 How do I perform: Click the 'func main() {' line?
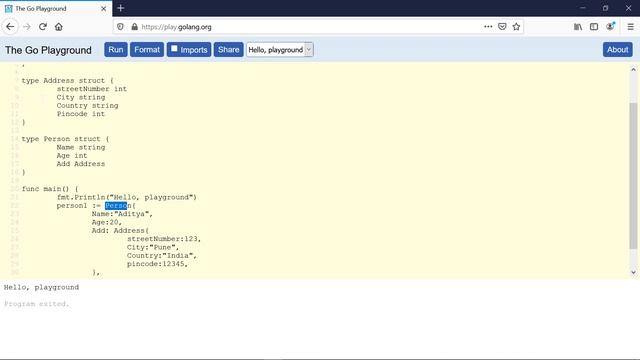point(50,189)
